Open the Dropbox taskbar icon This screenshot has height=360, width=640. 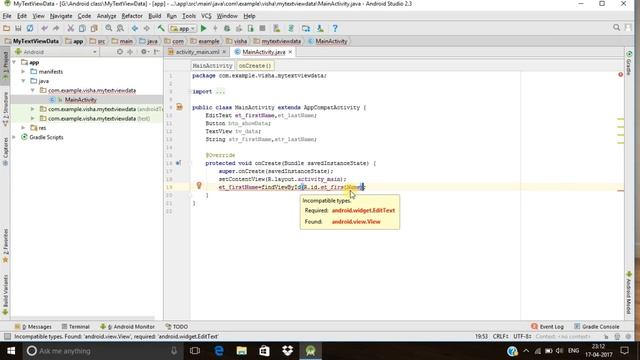[x=288, y=351]
